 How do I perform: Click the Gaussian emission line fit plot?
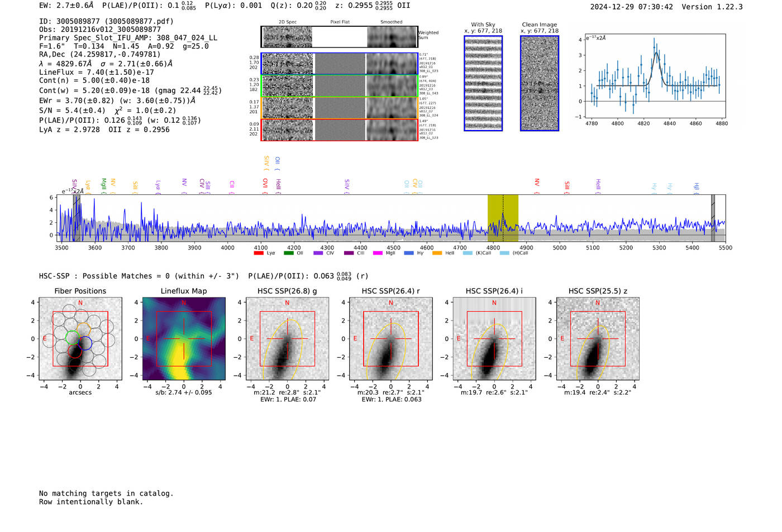tap(655, 75)
